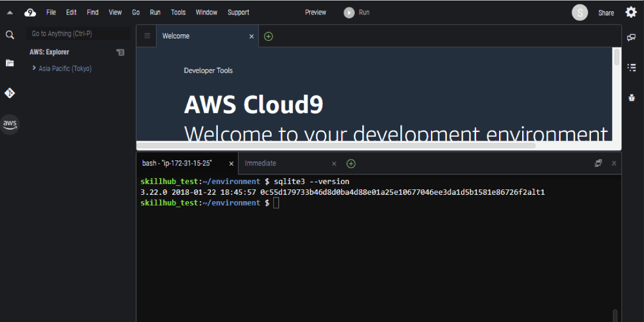This screenshot has height=322, width=644.
Task: Click the Developer Tools text
Action: [208, 70]
